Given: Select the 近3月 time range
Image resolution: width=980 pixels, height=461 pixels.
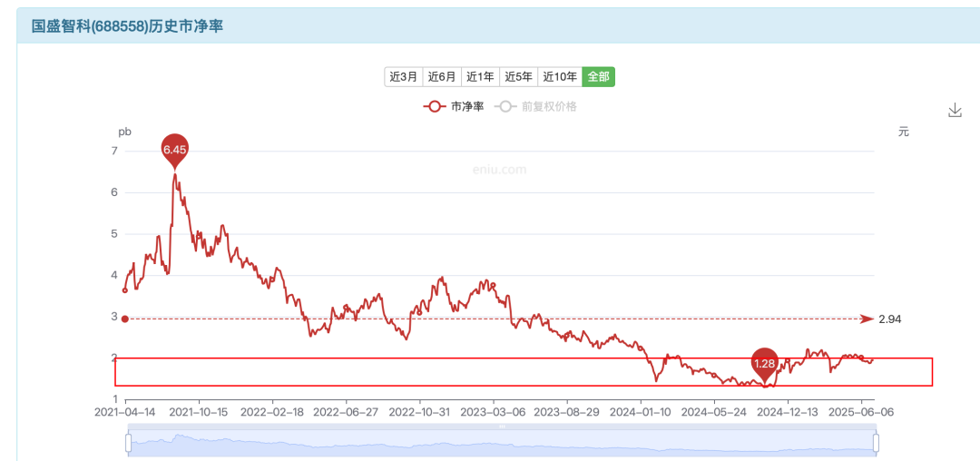Looking at the screenshot, I should click(x=403, y=77).
